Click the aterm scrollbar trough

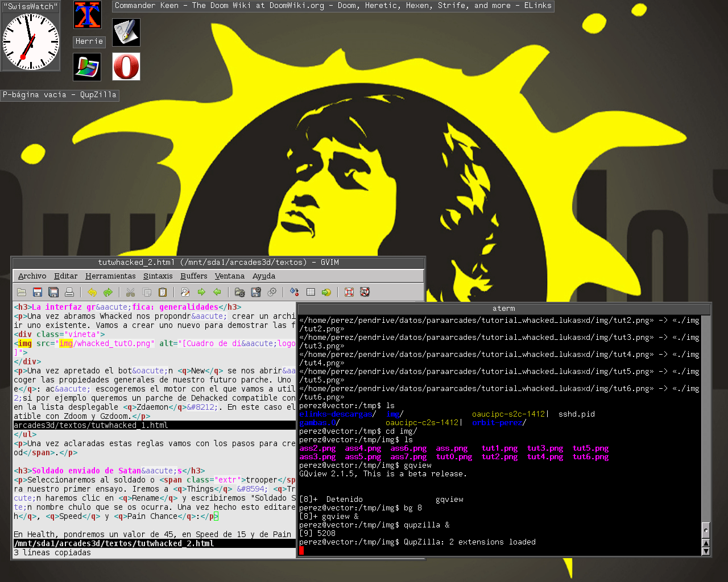706,418
